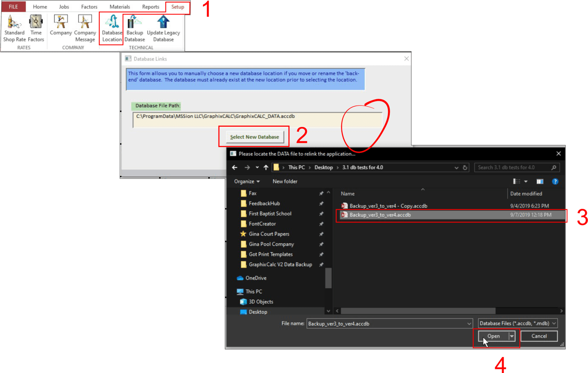Click the Select New Database button
This screenshot has width=588, height=373.
(254, 137)
